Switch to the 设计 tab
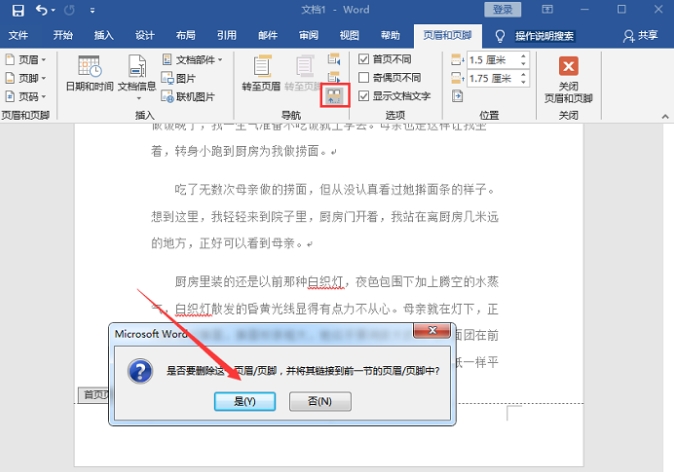Screen dimensions: 674x472 (x=144, y=35)
